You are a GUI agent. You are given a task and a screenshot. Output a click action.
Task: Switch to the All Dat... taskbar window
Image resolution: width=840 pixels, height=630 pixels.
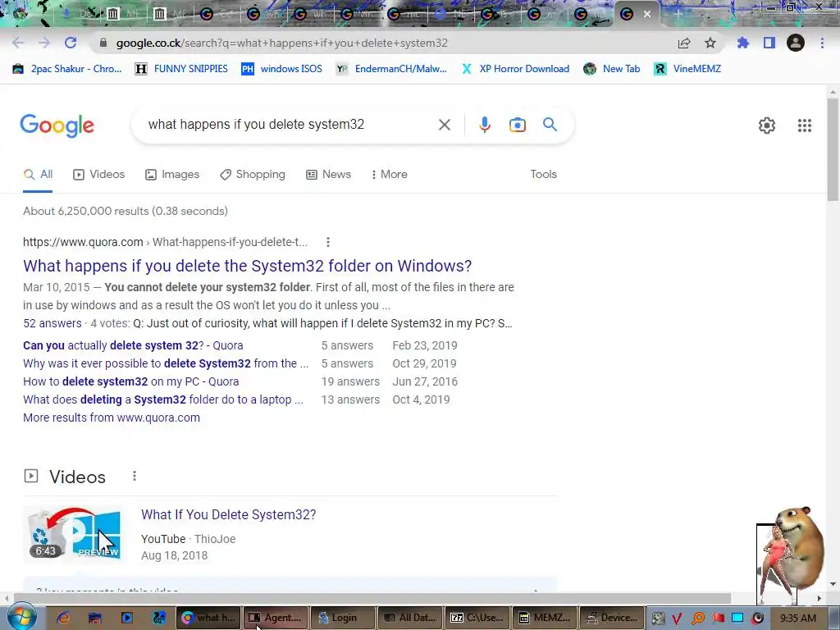point(410,618)
